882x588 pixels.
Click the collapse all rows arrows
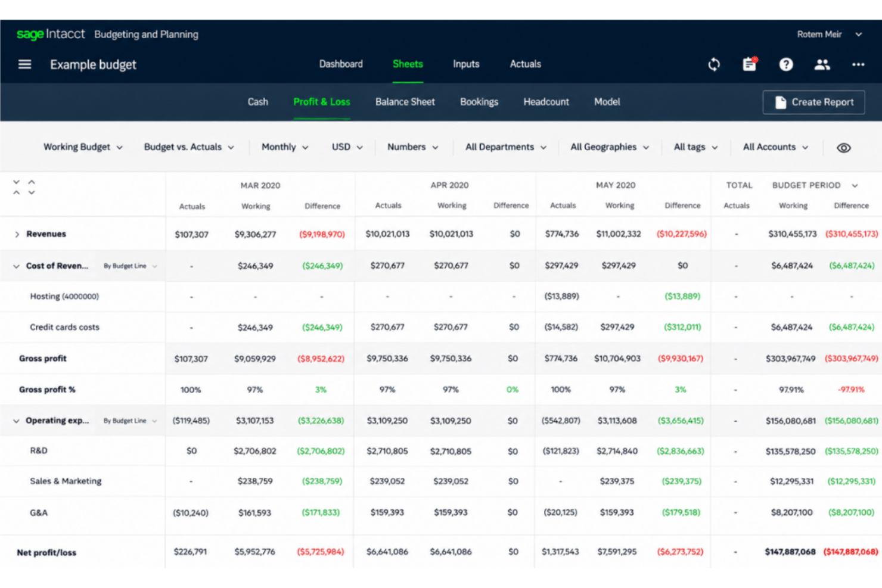coord(16,187)
